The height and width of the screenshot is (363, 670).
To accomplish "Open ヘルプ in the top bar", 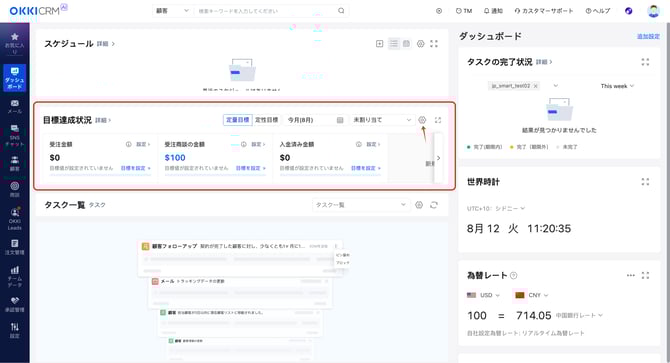I will 598,11.
